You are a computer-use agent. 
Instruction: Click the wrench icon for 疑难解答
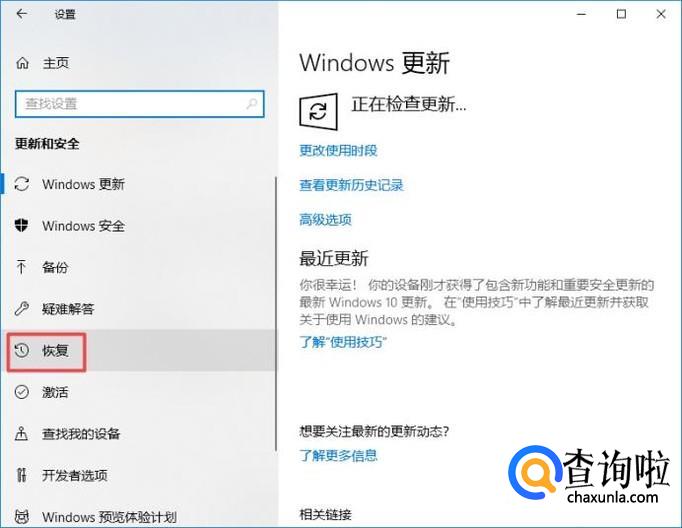[x=21, y=308]
